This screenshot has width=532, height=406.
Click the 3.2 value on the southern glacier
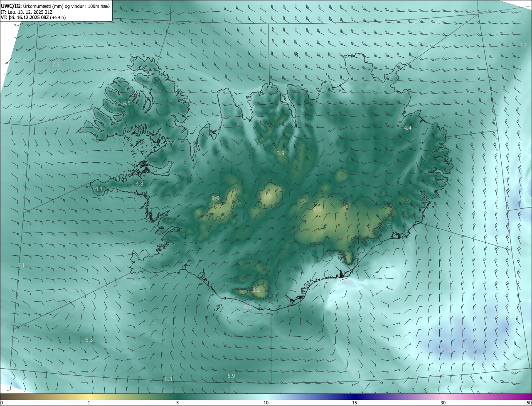(x=256, y=290)
